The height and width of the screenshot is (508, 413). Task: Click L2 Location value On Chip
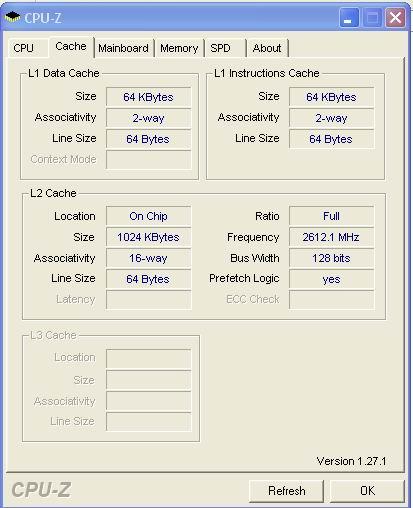click(148, 216)
